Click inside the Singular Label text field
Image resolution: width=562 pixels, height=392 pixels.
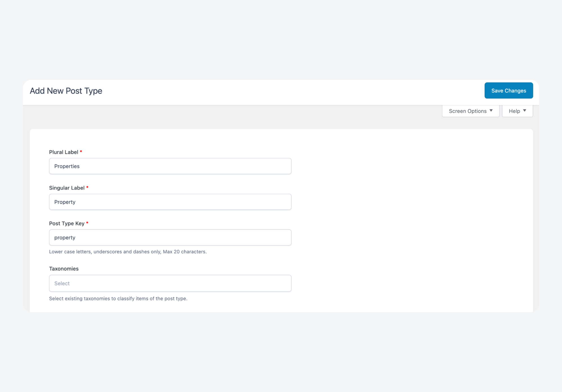[x=170, y=202]
